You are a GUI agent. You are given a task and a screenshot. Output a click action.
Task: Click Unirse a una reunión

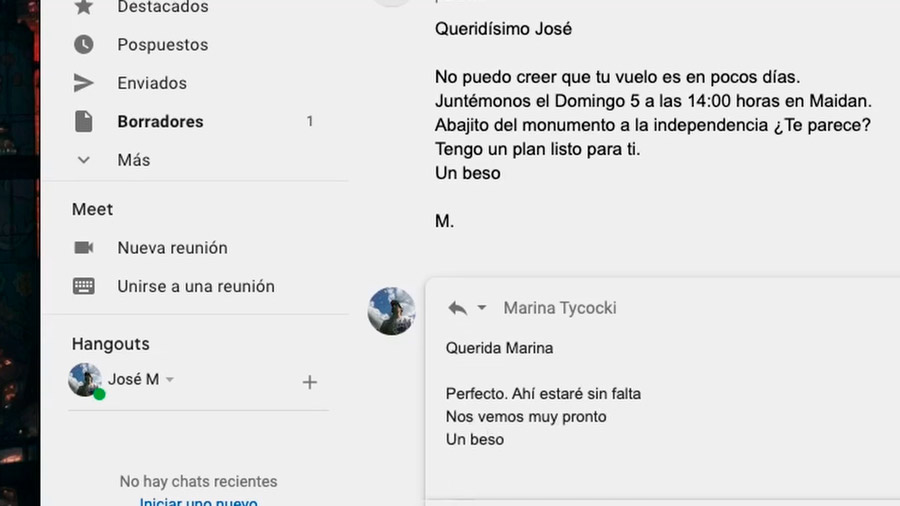pos(196,286)
